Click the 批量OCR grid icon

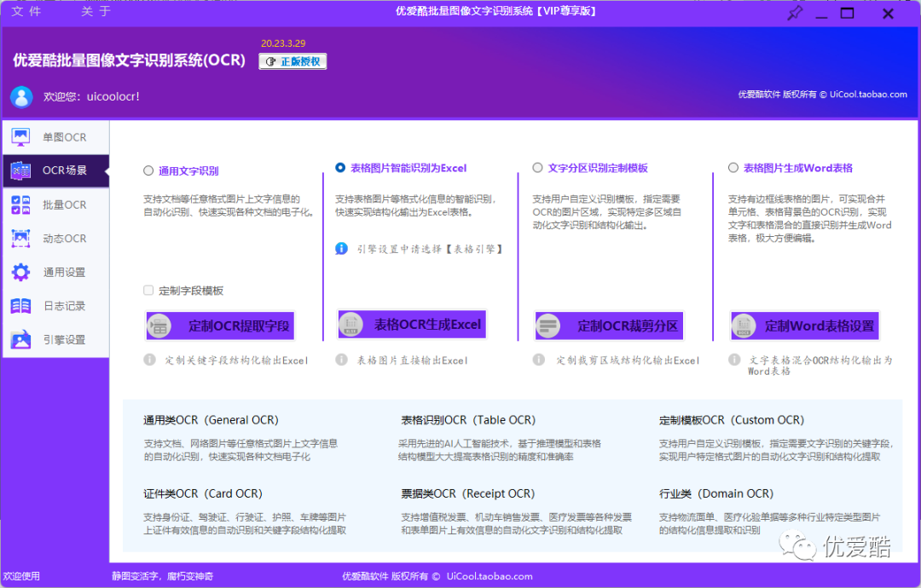click(20, 205)
